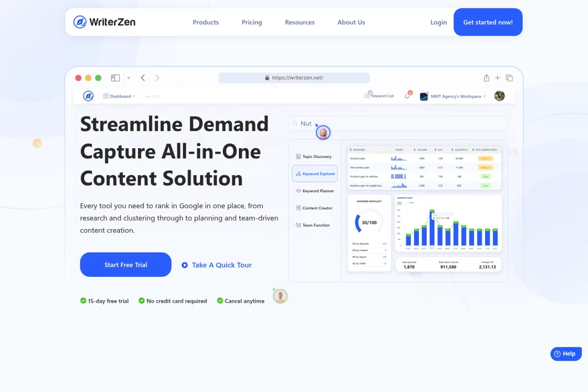Open the Products menu
Screen dimensions: 588x392
(206, 22)
